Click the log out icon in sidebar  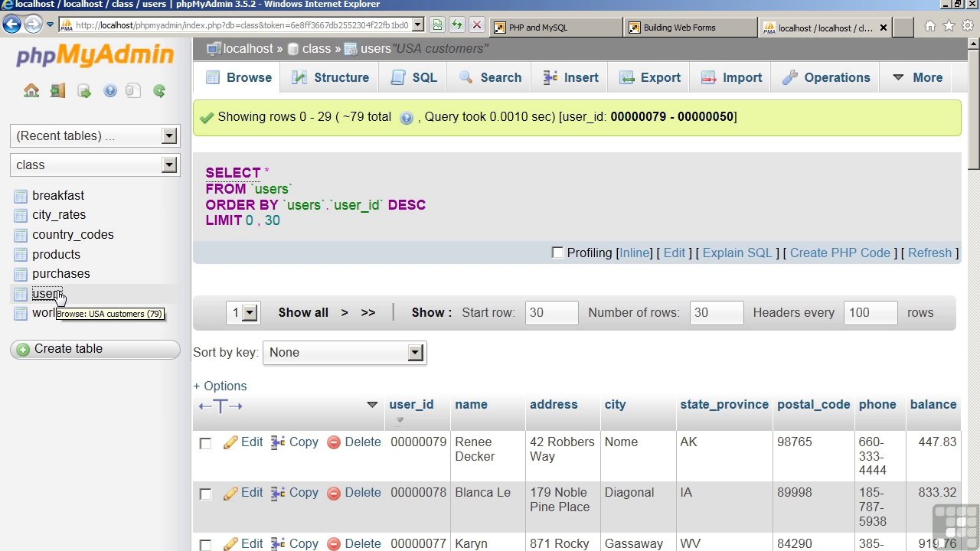(57, 91)
